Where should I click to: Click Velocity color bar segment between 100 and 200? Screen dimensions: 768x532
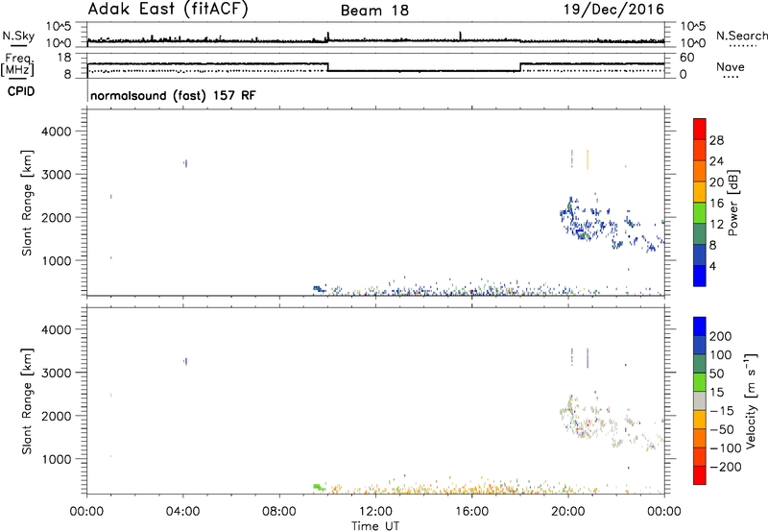pos(700,346)
